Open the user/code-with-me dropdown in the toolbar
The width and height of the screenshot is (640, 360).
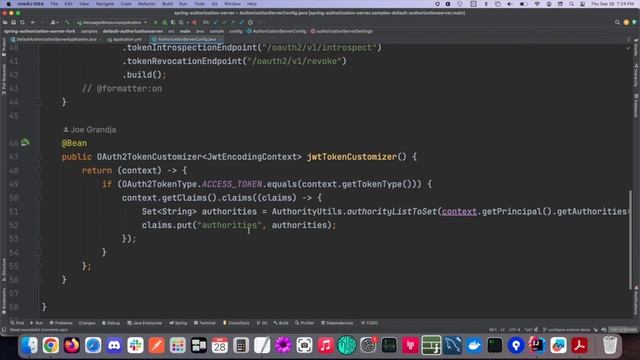54,22
